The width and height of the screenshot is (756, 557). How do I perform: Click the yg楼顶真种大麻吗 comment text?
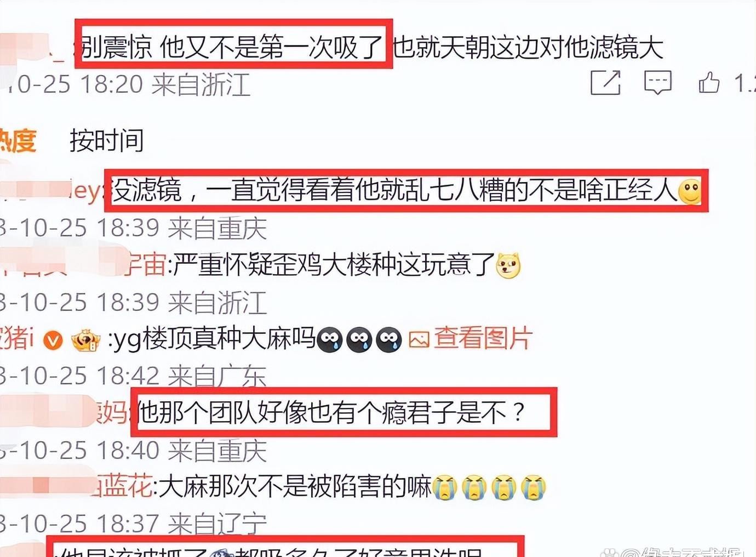coord(214,339)
